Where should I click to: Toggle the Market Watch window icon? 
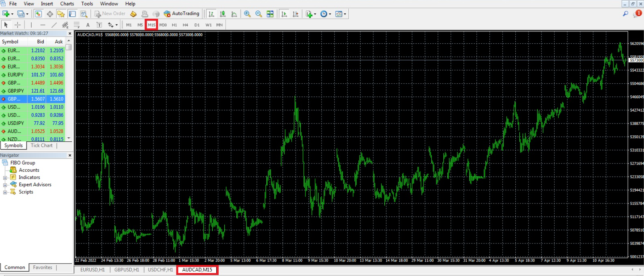tap(38, 14)
